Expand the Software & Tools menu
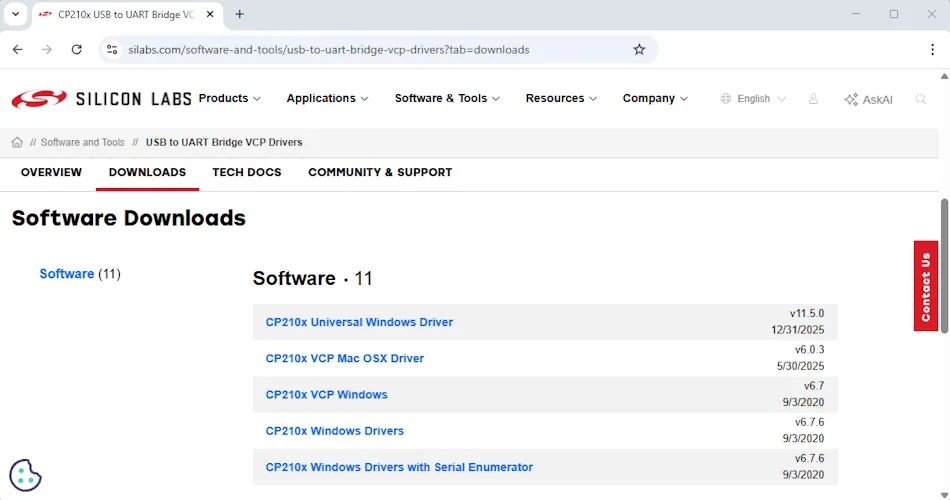The image size is (950, 500). coord(447,98)
